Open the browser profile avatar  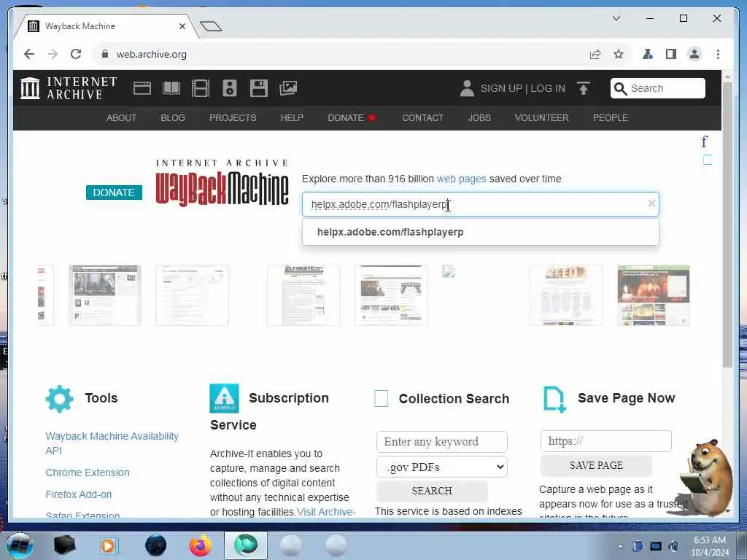694,54
